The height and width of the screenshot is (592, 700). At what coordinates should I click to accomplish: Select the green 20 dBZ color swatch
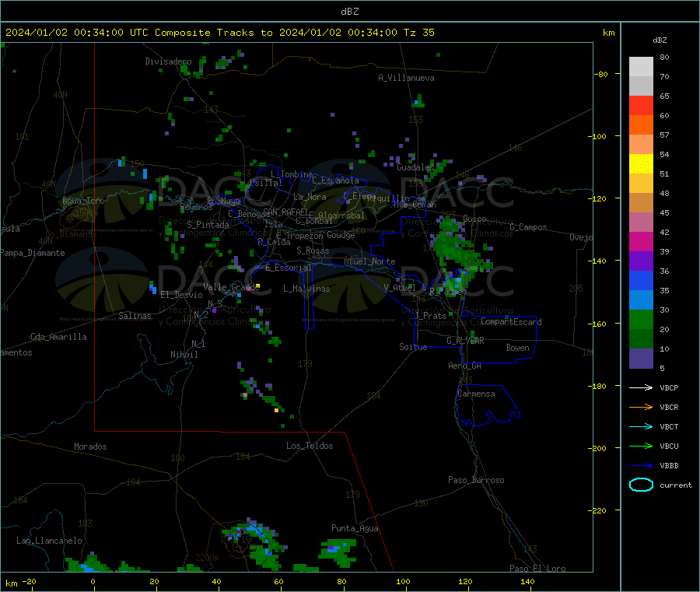click(641, 319)
